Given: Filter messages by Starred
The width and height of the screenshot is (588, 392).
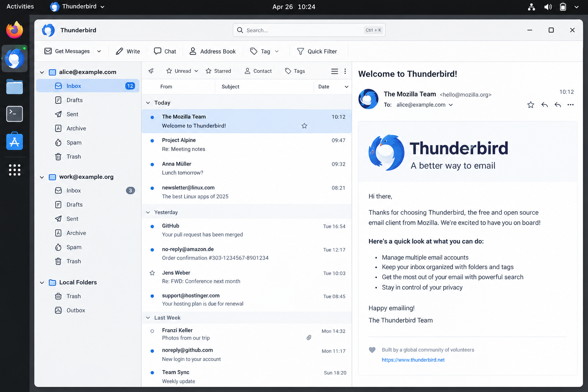Looking at the screenshot, I should 218,71.
